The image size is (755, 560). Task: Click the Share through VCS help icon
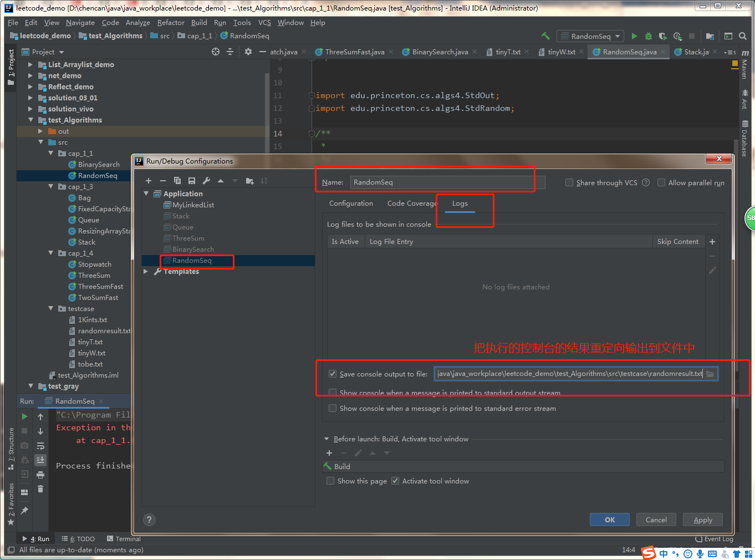tap(646, 182)
